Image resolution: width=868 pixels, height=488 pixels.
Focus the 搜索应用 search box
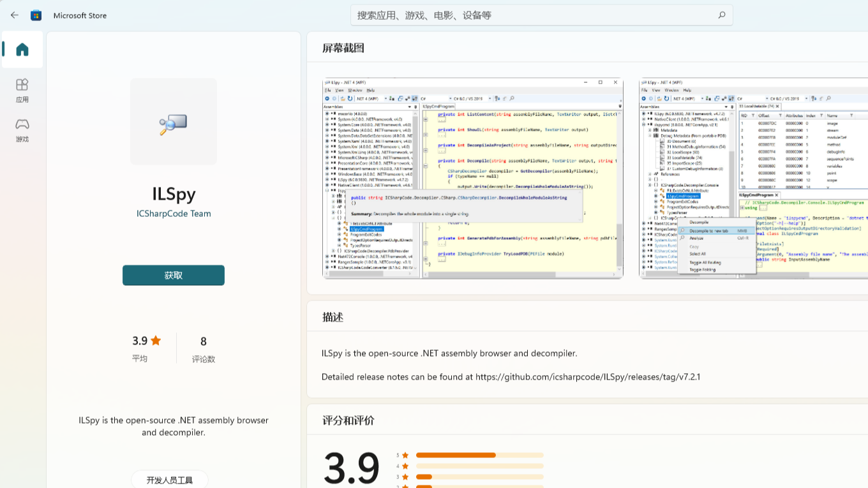click(x=541, y=15)
